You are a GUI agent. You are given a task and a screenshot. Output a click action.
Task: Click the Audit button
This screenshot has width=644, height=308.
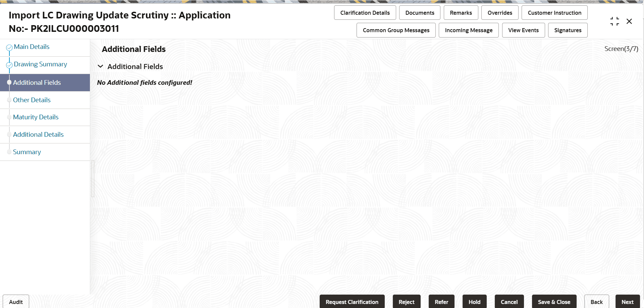[x=15, y=302]
